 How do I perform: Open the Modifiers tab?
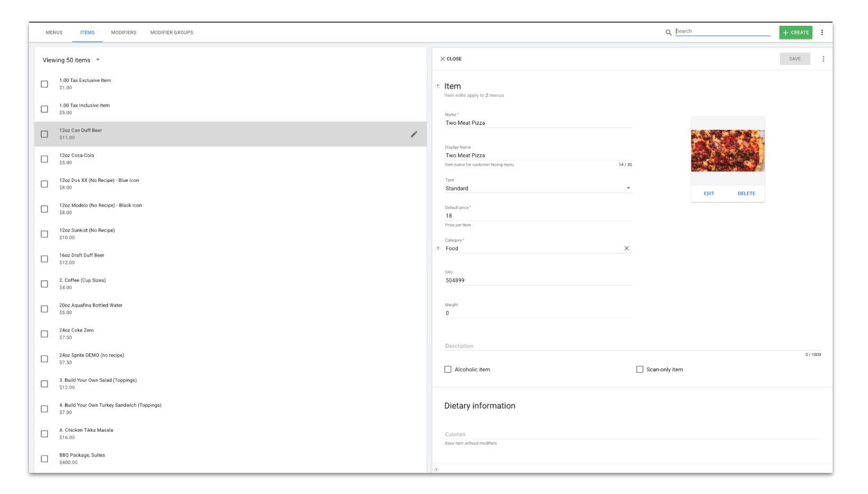click(x=124, y=33)
